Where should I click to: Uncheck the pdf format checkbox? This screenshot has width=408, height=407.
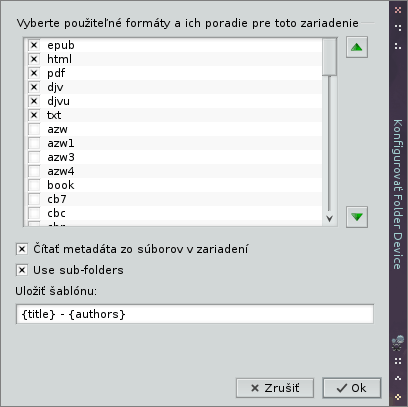coord(34,73)
